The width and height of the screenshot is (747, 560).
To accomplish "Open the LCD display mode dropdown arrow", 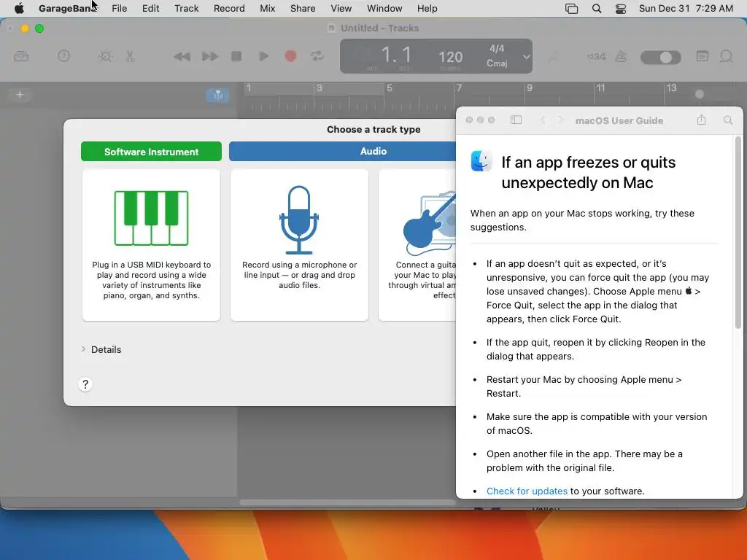I will 526,57.
